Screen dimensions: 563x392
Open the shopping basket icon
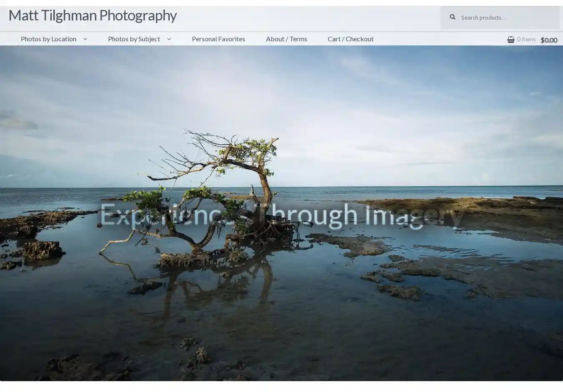tap(510, 40)
